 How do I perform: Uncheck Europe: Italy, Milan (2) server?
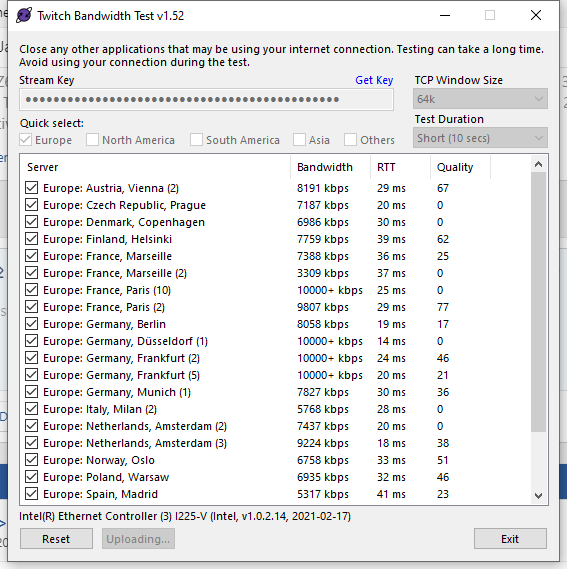32,409
